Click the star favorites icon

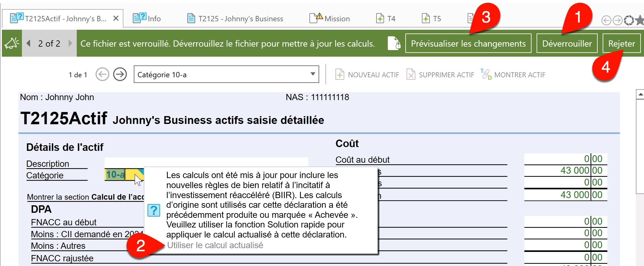coord(639,20)
